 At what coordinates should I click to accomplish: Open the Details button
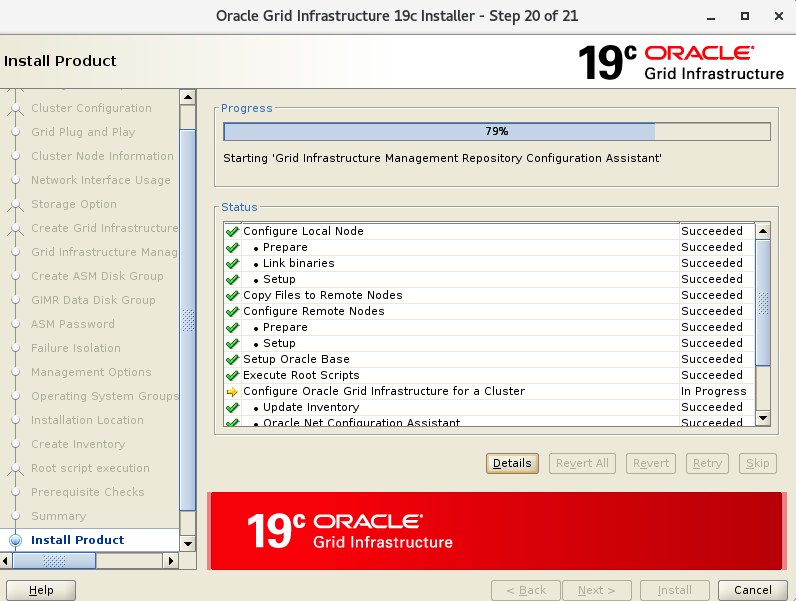pos(512,463)
